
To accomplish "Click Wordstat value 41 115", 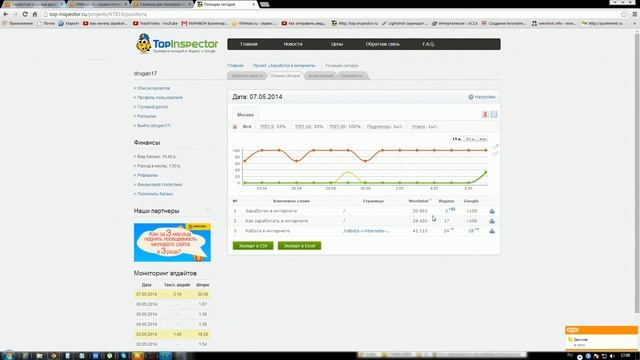I will [x=420, y=231].
